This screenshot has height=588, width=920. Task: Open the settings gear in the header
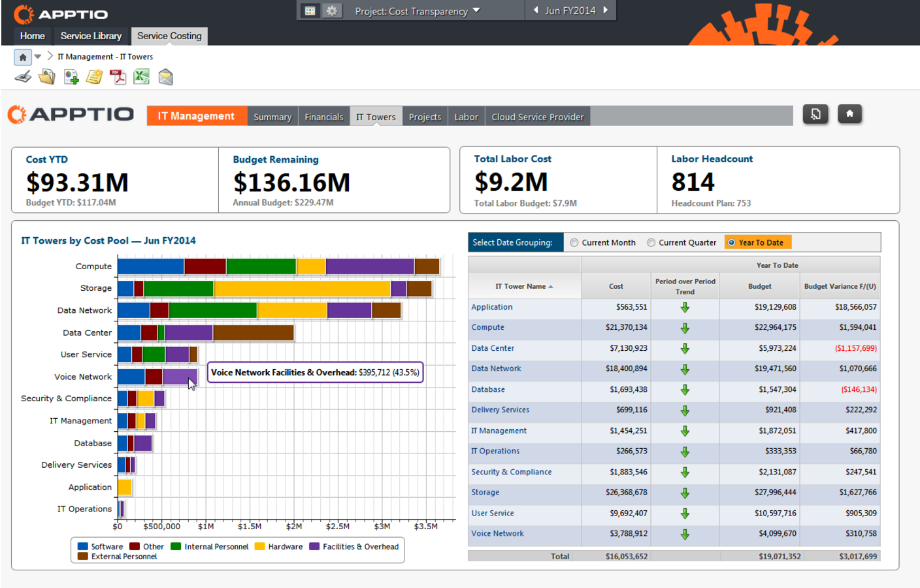click(x=332, y=10)
